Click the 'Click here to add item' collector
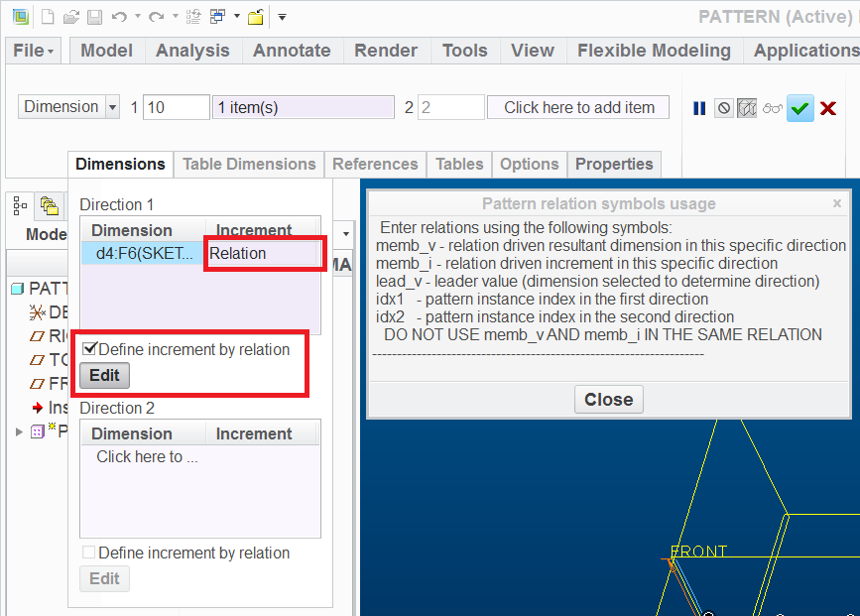The image size is (860, 616). (578, 107)
